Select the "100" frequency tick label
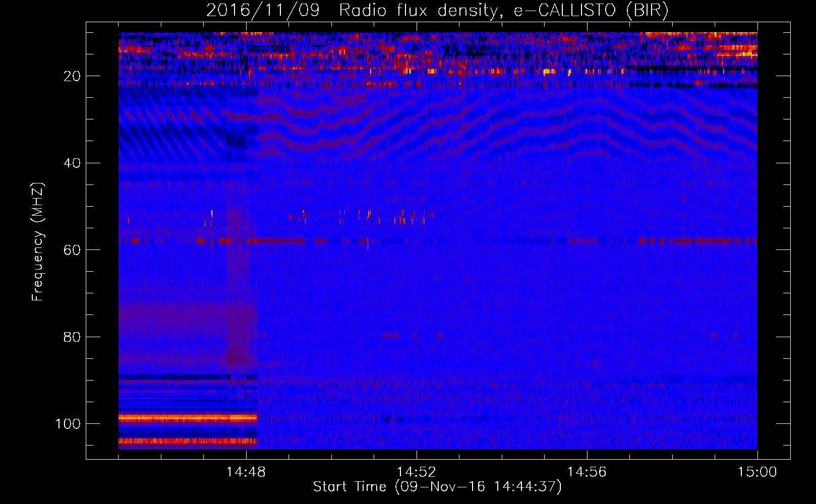Image resolution: width=816 pixels, height=504 pixels. coord(69,424)
